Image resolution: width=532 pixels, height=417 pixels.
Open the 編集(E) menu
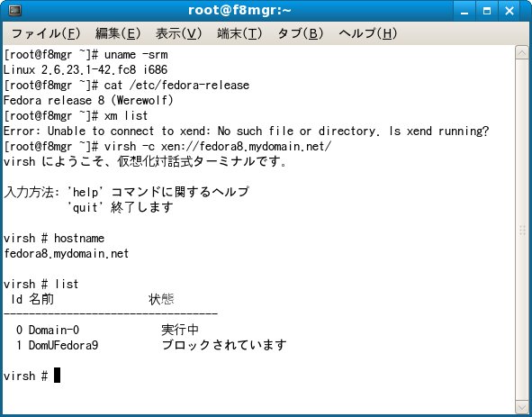pyautogui.click(x=118, y=33)
